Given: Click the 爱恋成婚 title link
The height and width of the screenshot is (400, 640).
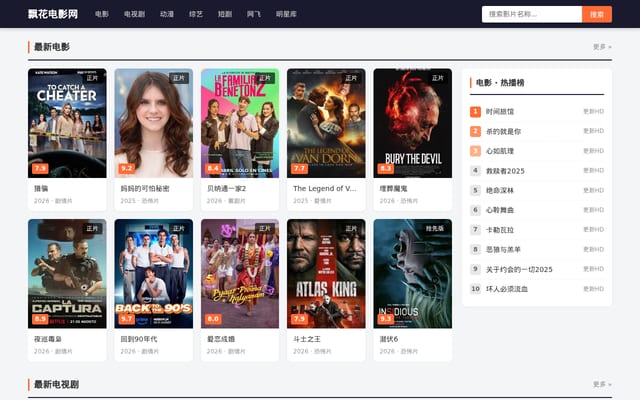Looking at the screenshot, I should (x=221, y=339).
